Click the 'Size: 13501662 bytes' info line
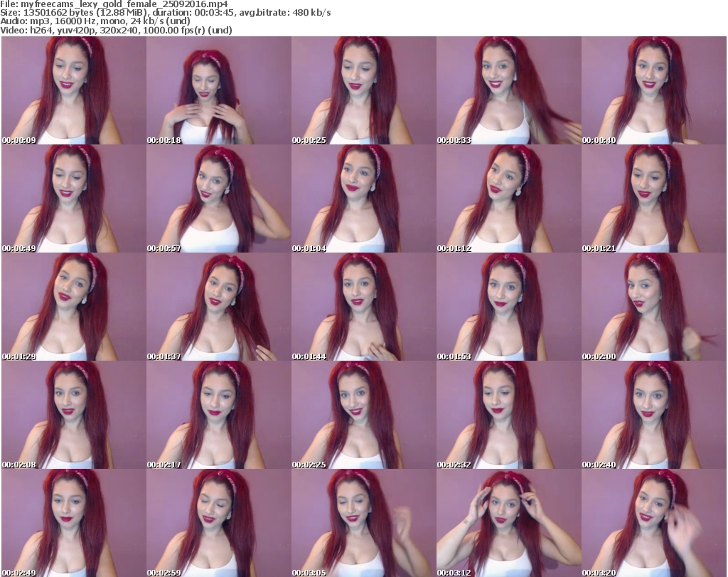Viewport: 728px width, 577px height. click(x=165, y=13)
